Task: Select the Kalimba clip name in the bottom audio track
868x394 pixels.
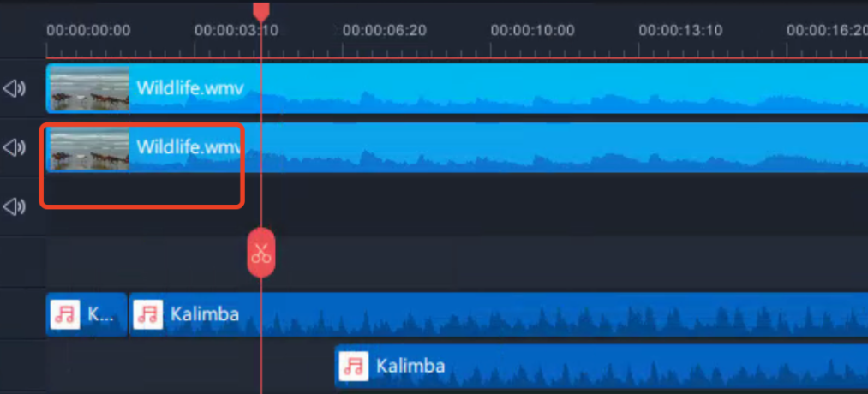Action: coord(410,367)
